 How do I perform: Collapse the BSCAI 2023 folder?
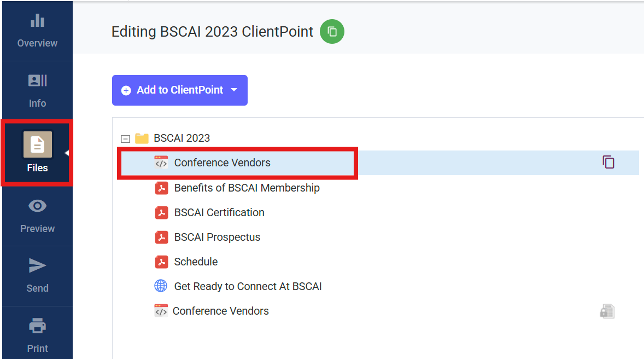125,138
